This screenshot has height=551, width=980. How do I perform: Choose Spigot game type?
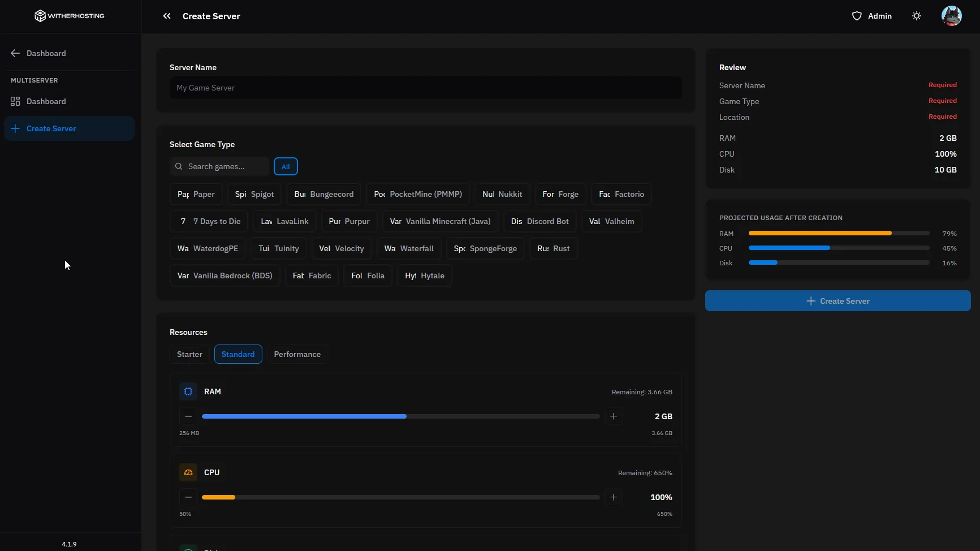[254, 194]
